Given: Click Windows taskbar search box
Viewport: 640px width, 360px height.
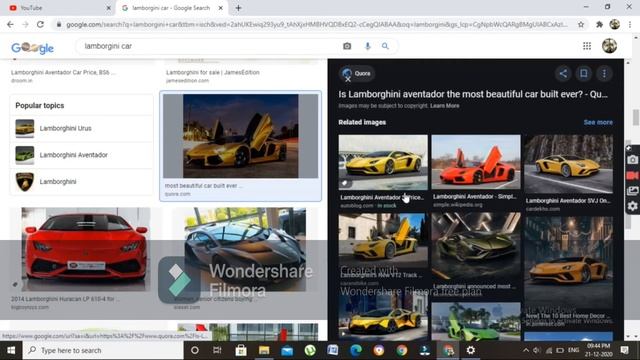Looking at the screenshot, I should (103, 350).
